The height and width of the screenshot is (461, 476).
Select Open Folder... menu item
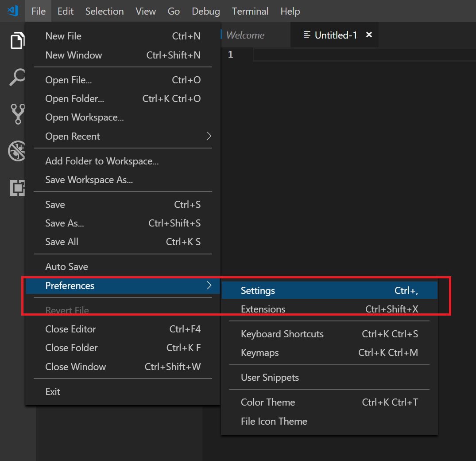click(123, 98)
